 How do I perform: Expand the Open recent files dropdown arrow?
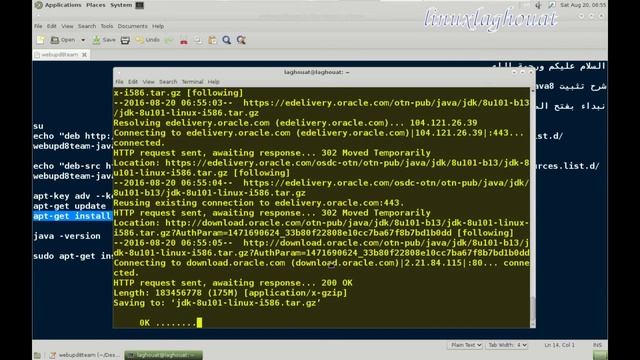tap(83, 40)
